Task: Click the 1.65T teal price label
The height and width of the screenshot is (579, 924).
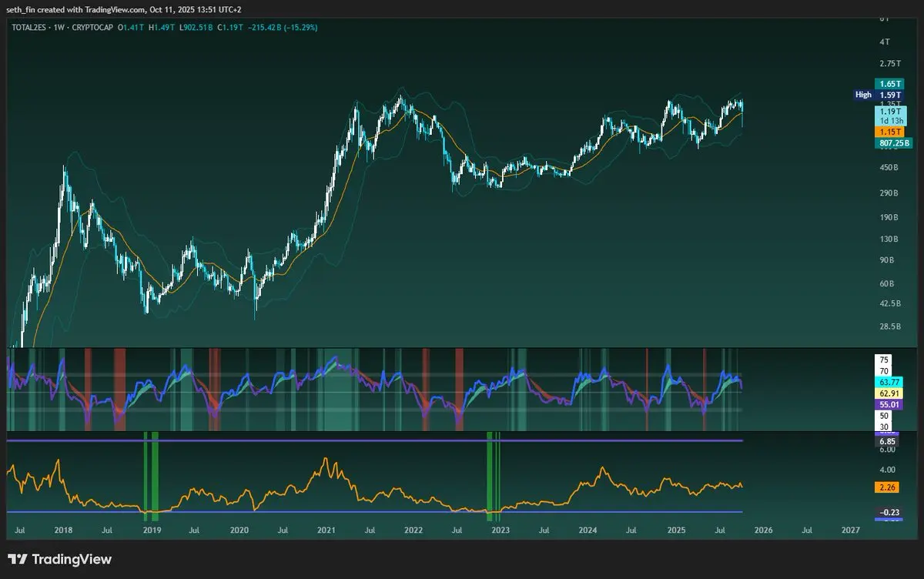Action: [890, 83]
